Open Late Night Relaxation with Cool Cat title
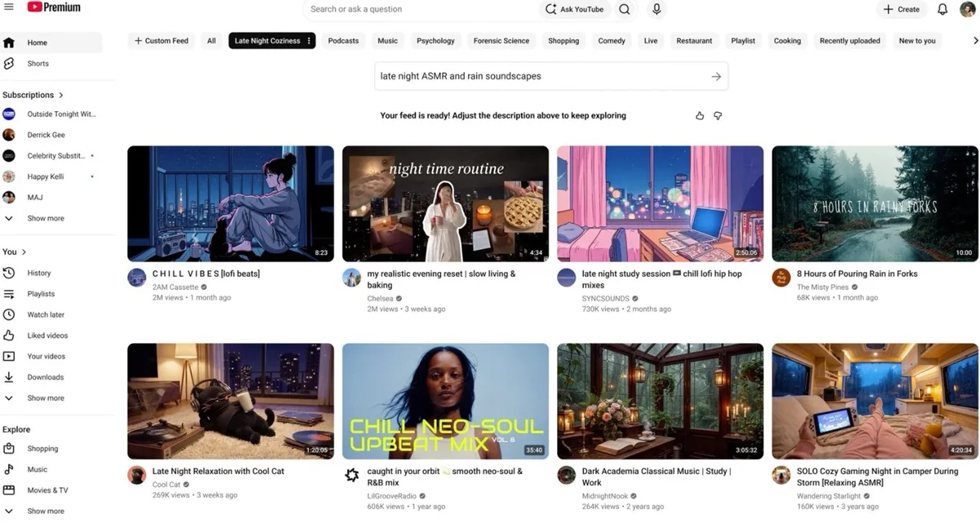Viewport: 980px width, 522px height. [218, 471]
